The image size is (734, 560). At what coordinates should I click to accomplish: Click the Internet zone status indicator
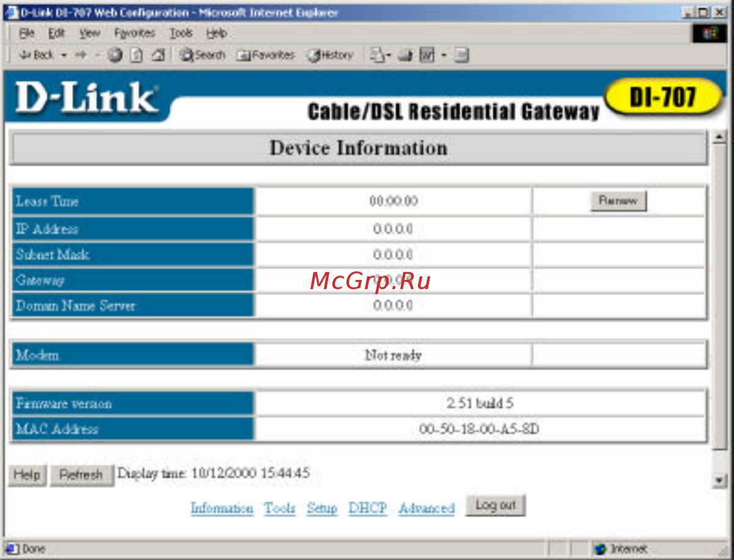pos(622,549)
